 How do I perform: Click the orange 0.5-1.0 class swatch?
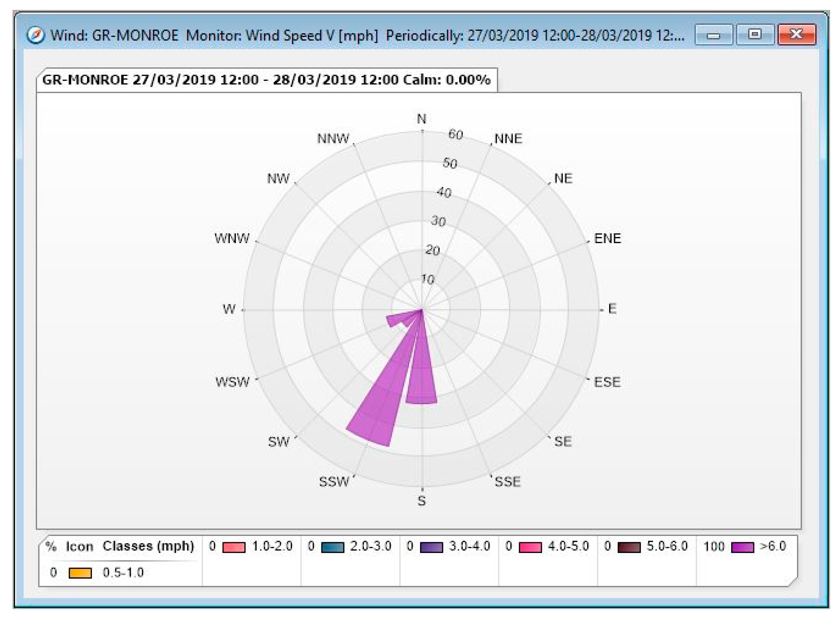tap(80, 573)
